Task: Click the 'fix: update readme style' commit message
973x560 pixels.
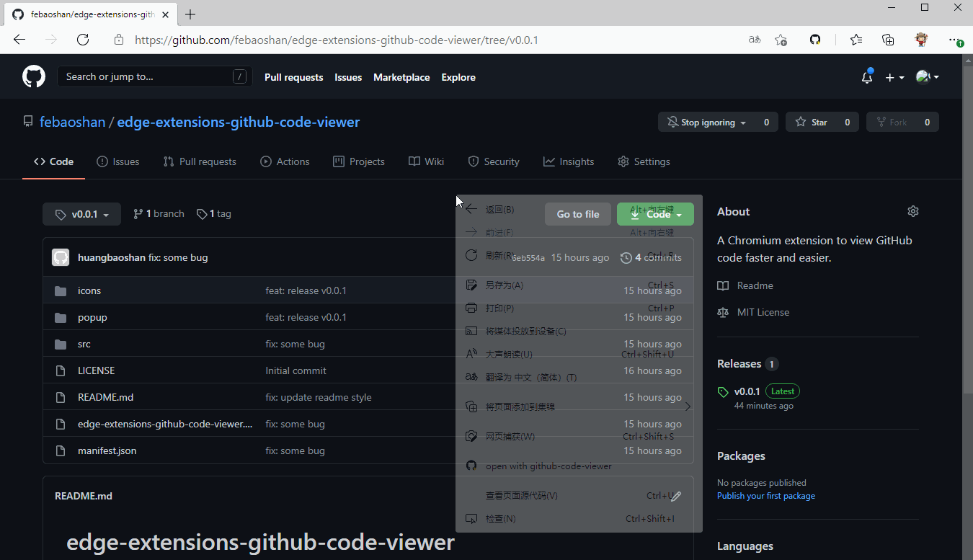Action: [x=319, y=397]
